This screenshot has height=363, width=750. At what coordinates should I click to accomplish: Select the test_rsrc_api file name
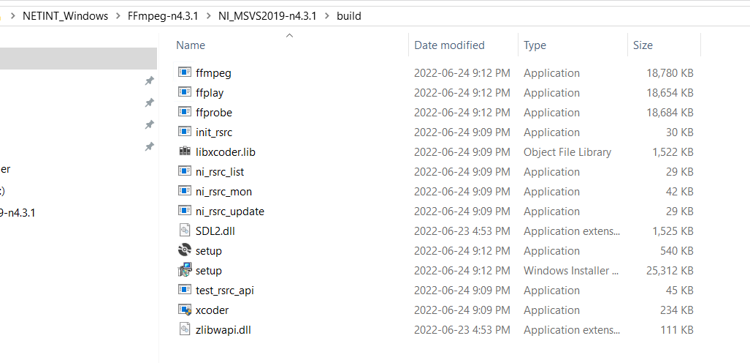pyautogui.click(x=225, y=290)
